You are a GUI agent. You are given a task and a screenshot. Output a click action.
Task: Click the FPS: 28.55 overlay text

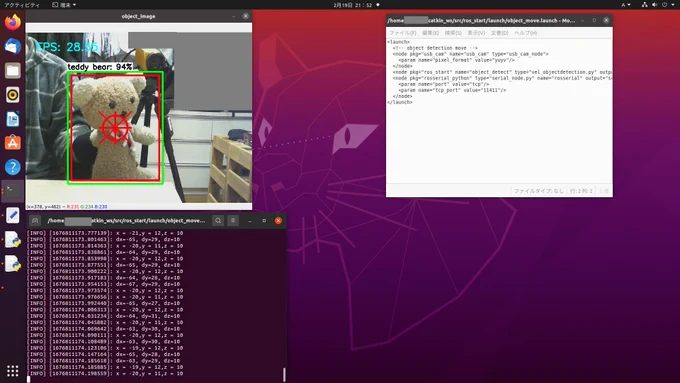(x=67, y=47)
